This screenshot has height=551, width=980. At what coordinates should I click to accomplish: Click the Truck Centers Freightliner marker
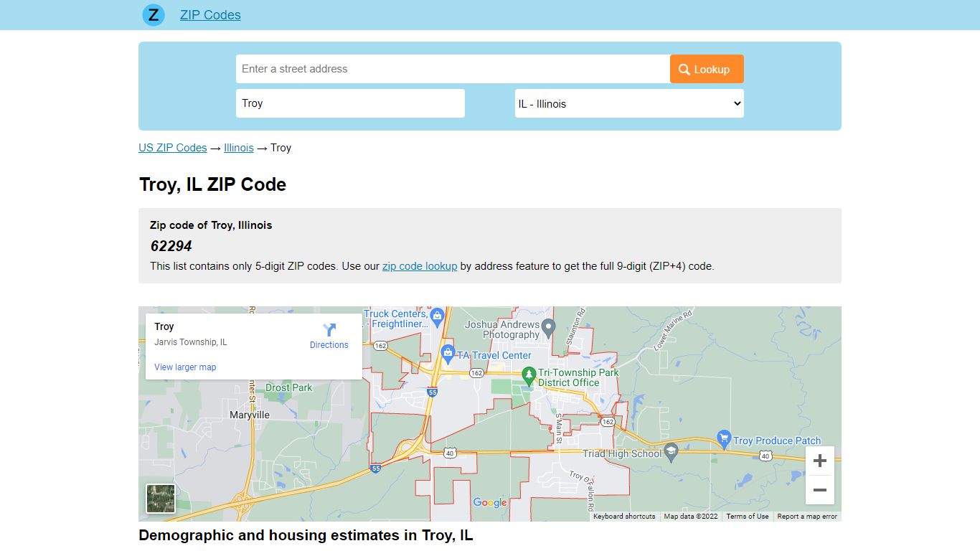click(x=437, y=316)
